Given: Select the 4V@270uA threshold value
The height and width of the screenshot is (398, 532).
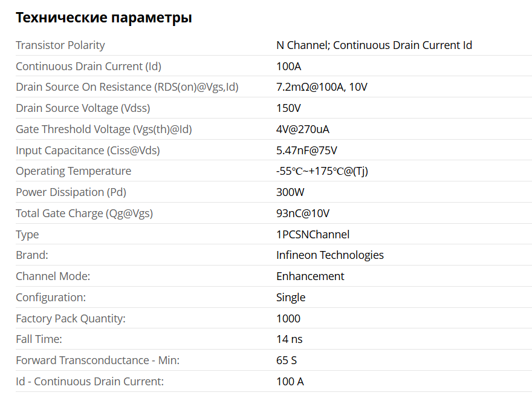Looking at the screenshot, I should pos(303,129).
